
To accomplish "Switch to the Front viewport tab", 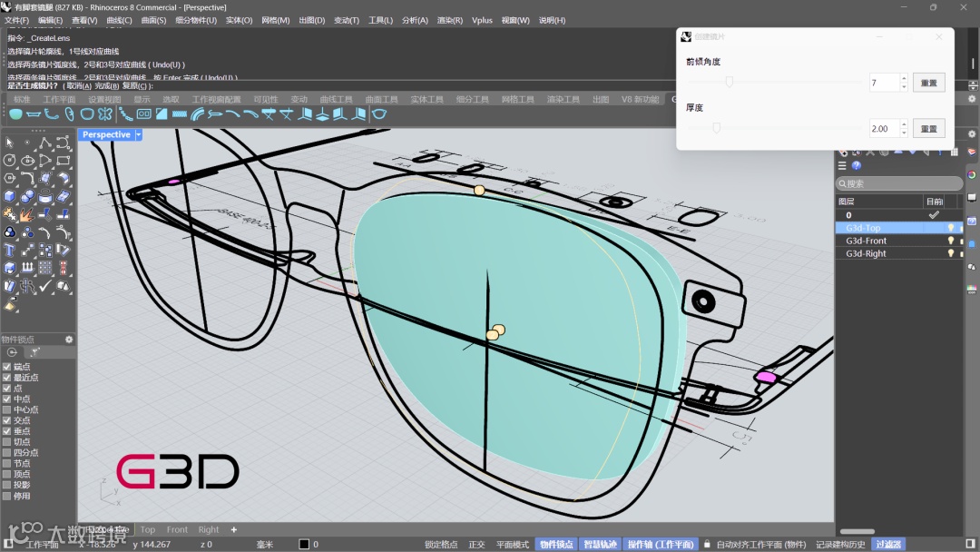I will [177, 529].
